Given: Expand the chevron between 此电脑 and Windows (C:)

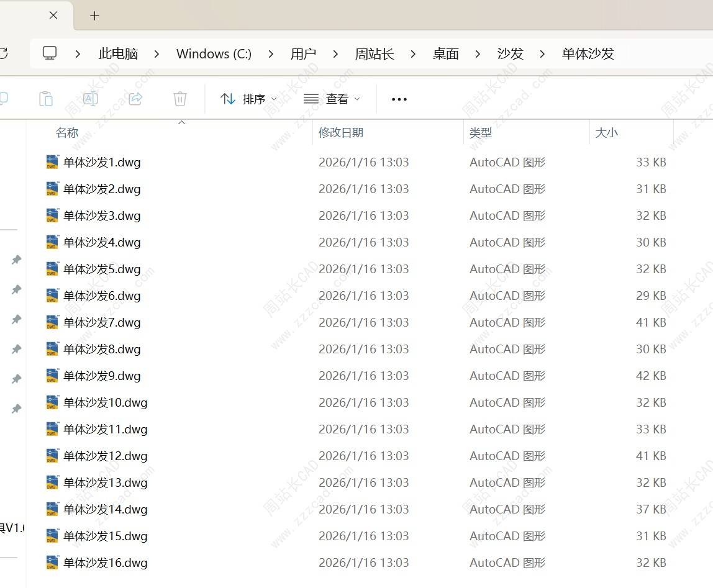Looking at the screenshot, I should point(157,54).
